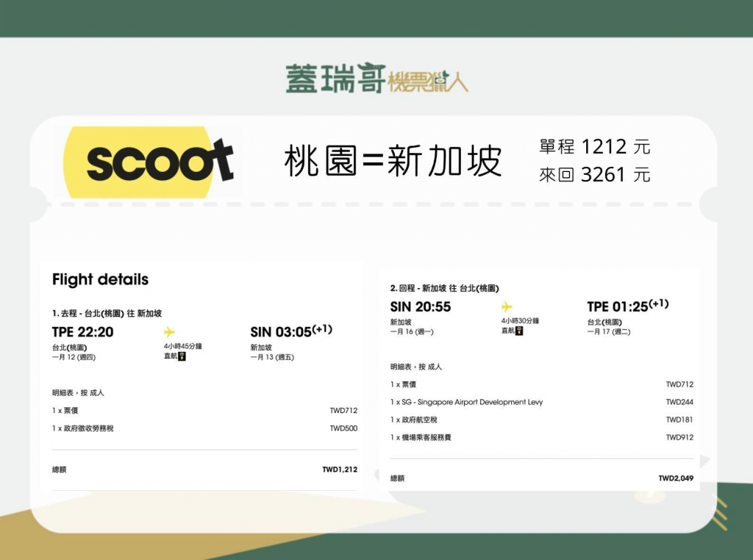The width and height of the screenshot is (753, 560).
Task: Click the 1 x 政府航空稅 row
Action: pos(542,420)
